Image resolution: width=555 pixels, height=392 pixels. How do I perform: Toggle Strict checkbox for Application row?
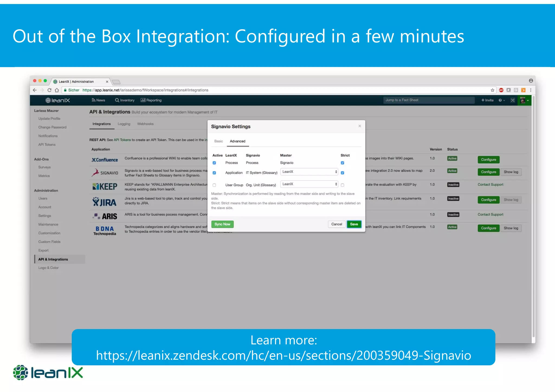pos(343,173)
